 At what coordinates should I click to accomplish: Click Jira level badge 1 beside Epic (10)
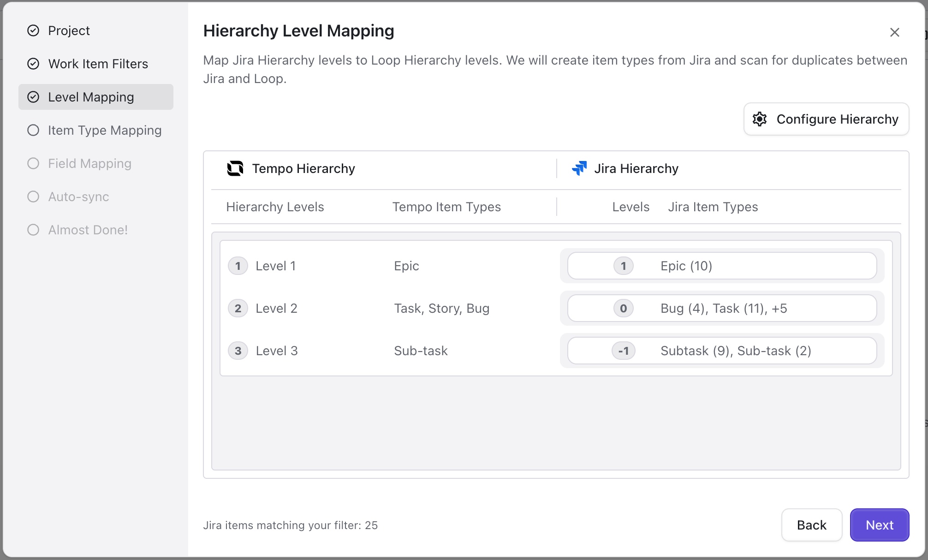pyautogui.click(x=624, y=266)
